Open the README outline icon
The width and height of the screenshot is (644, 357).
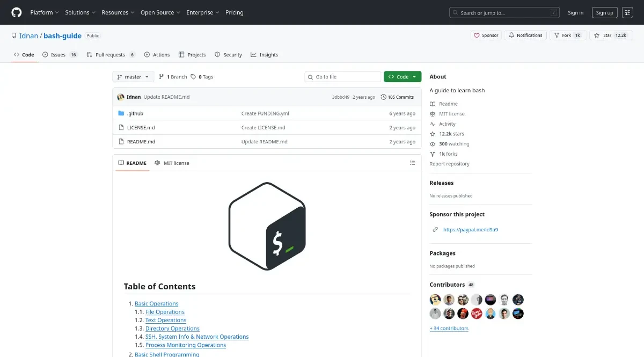pos(412,163)
